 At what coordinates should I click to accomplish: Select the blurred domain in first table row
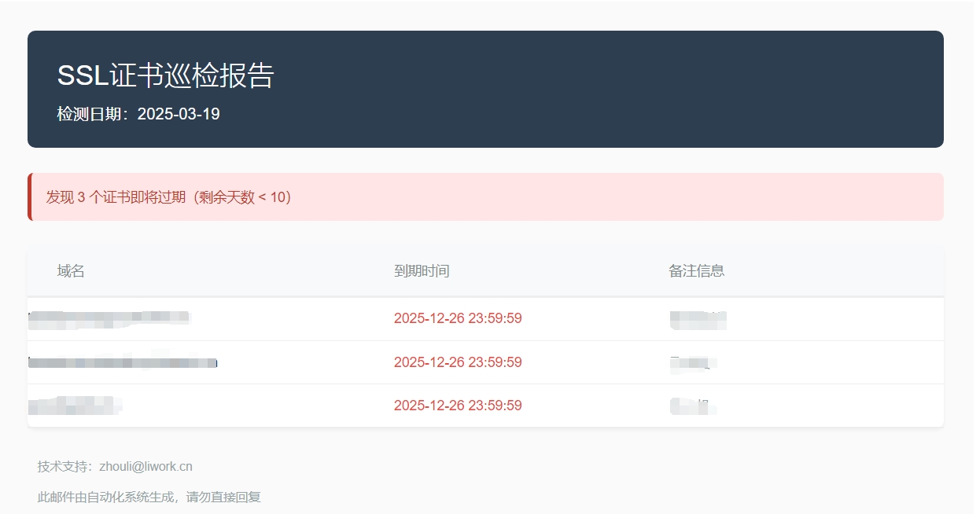(x=109, y=318)
